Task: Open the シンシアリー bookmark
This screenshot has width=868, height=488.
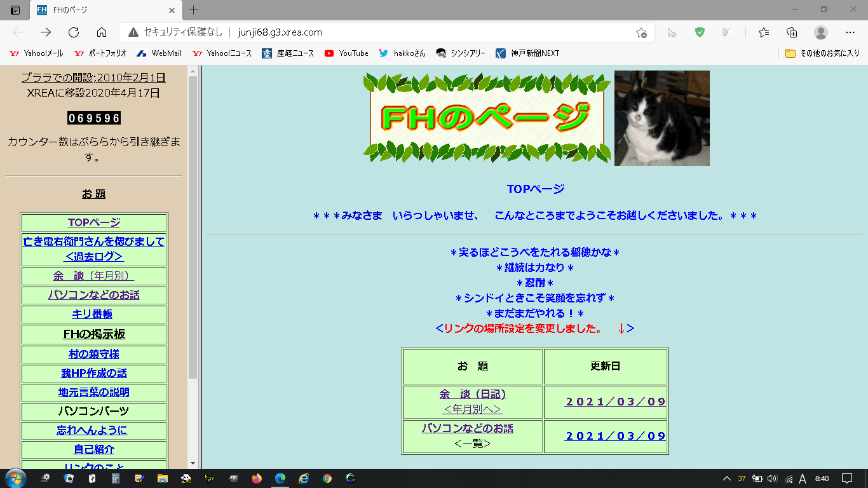Action: point(461,53)
